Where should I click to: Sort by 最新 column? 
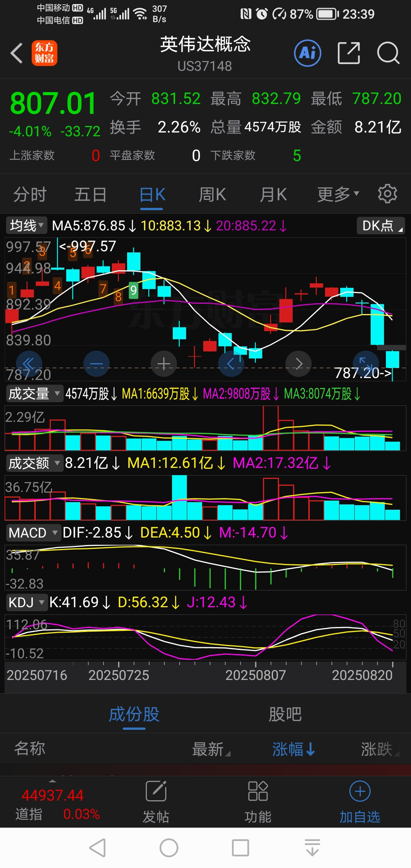tap(211, 749)
